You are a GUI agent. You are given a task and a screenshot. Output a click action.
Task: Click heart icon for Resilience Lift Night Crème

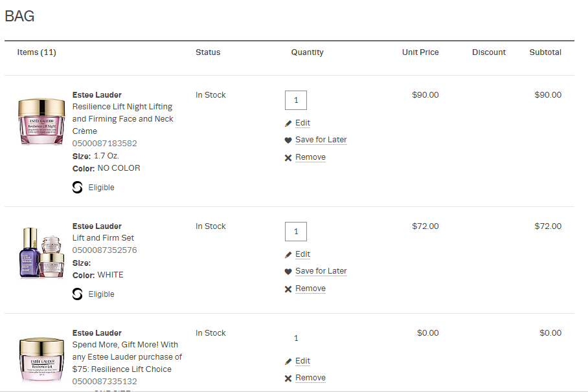point(288,140)
